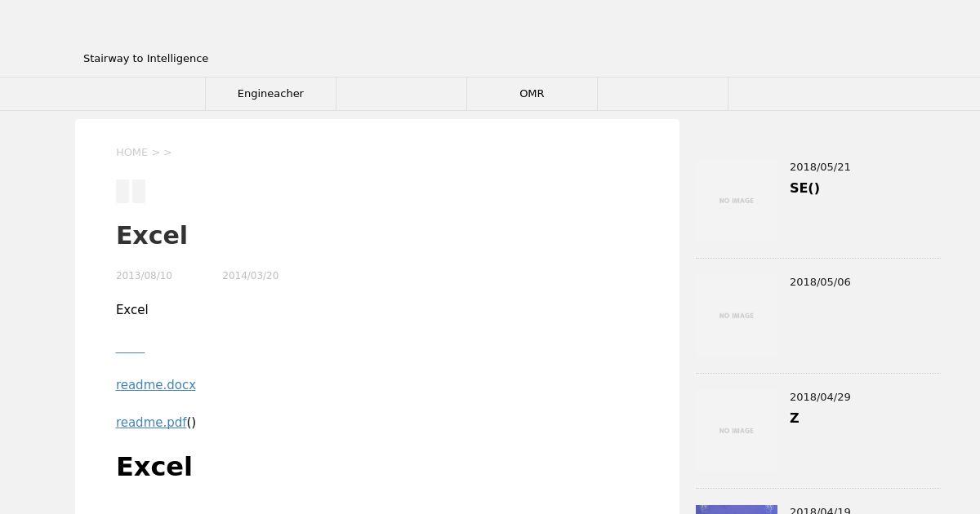Click the 2018/05/21 post date
Image resolution: width=980 pixels, height=514 pixels.
click(x=820, y=167)
